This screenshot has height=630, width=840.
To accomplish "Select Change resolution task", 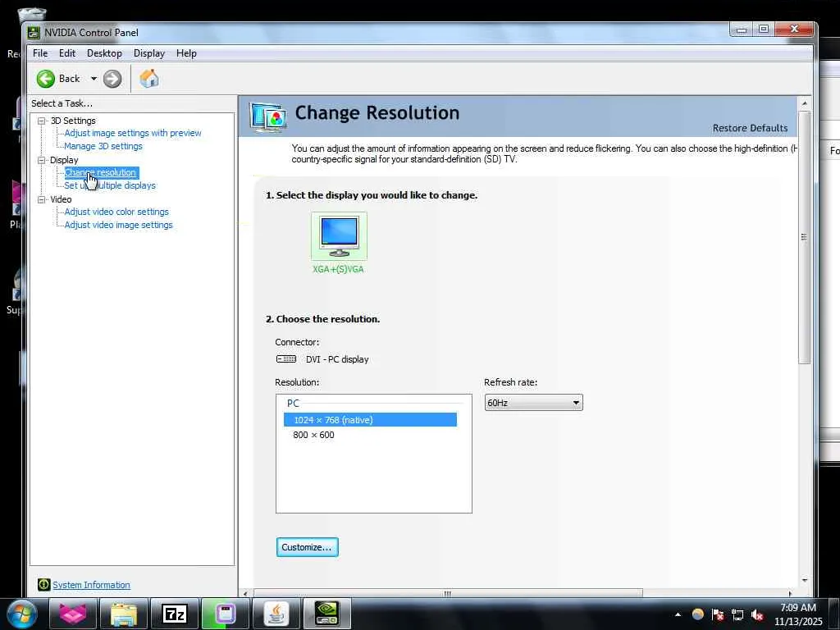I will point(101,172).
